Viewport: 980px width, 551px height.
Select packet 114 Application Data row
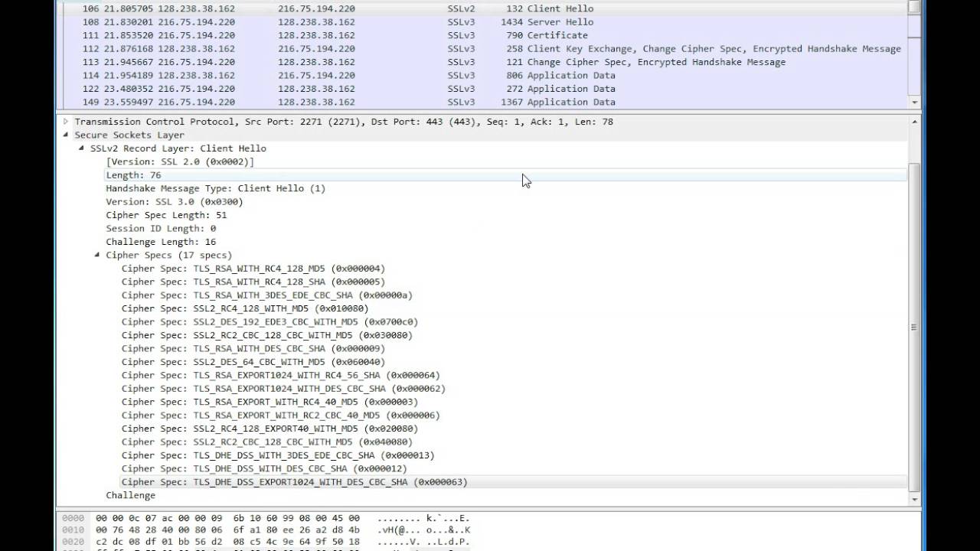482,75
